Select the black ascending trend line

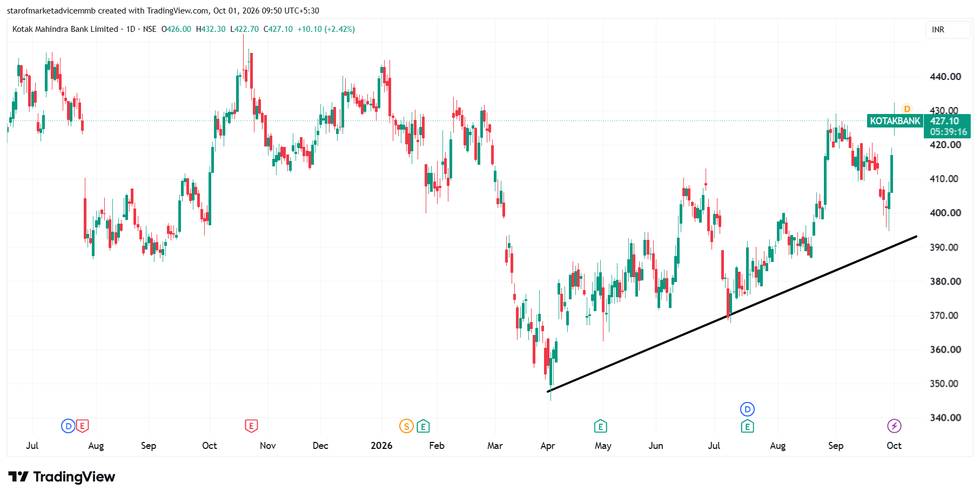732,314
